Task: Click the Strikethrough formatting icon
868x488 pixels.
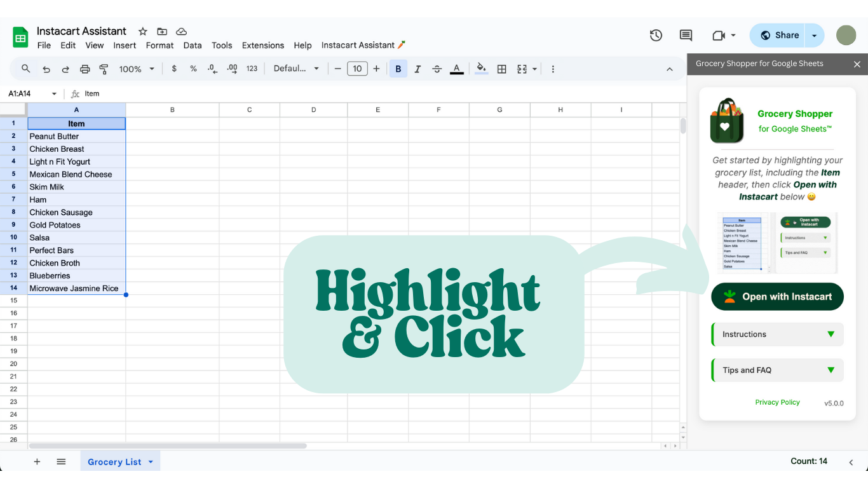Action: pos(437,68)
